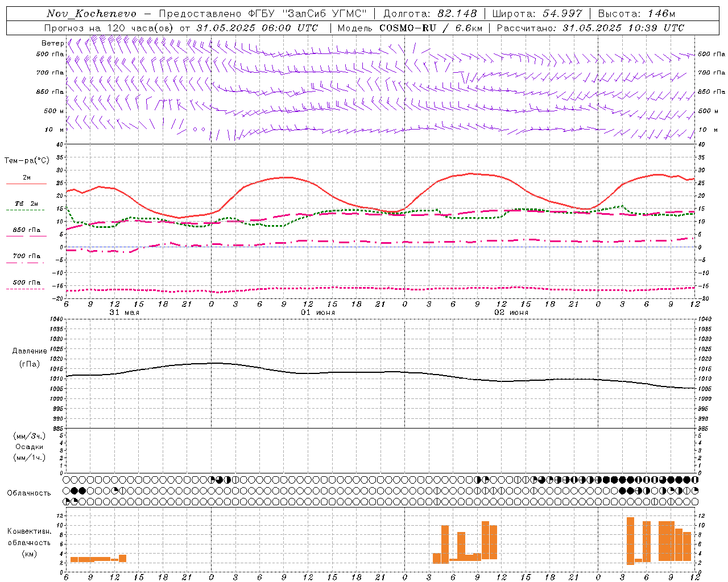The height and width of the screenshot is (582, 728).
Task: Click the Осадки precipitation label
Action: 30,447
